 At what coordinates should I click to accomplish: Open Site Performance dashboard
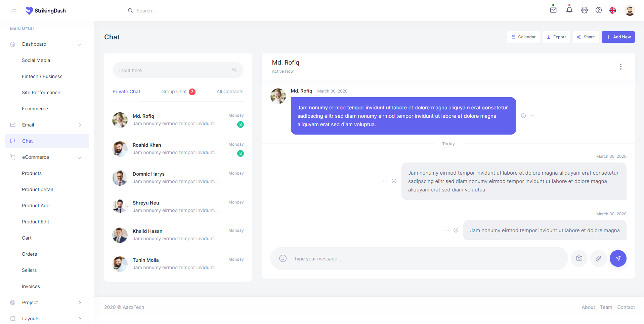[41, 93]
